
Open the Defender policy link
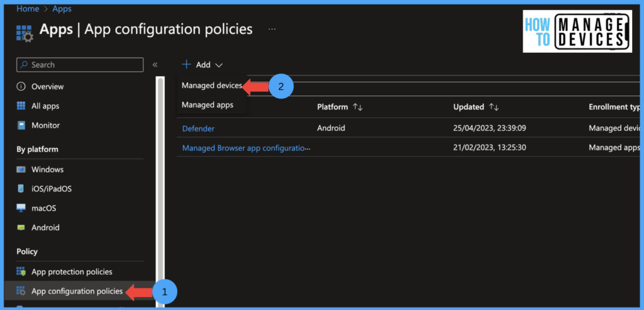tap(198, 128)
